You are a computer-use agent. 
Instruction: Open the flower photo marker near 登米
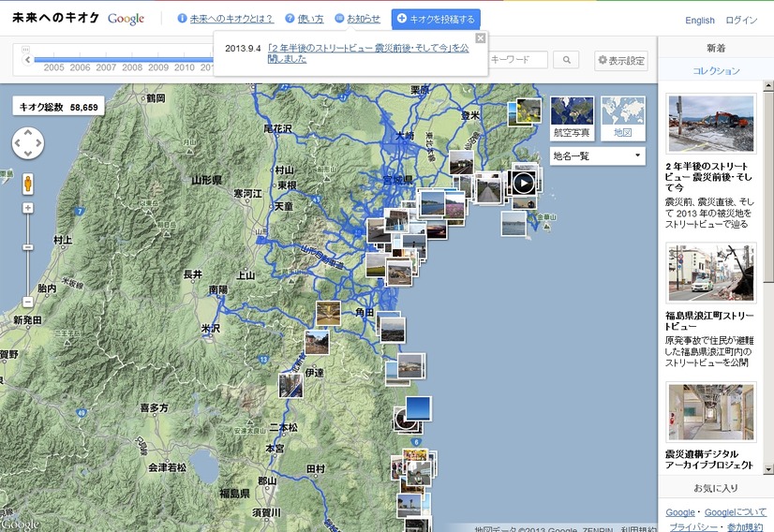pyautogui.click(x=528, y=110)
